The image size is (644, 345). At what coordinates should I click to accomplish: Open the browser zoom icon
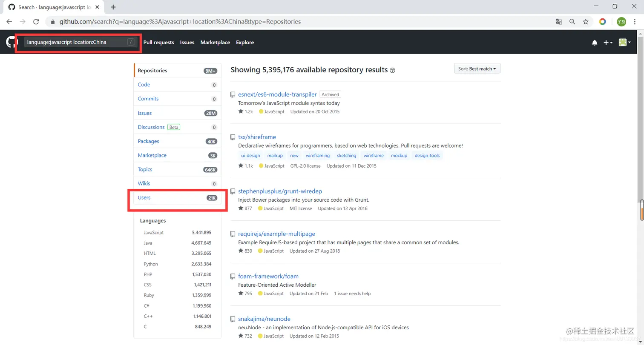pyautogui.click(x=572, y=21)
